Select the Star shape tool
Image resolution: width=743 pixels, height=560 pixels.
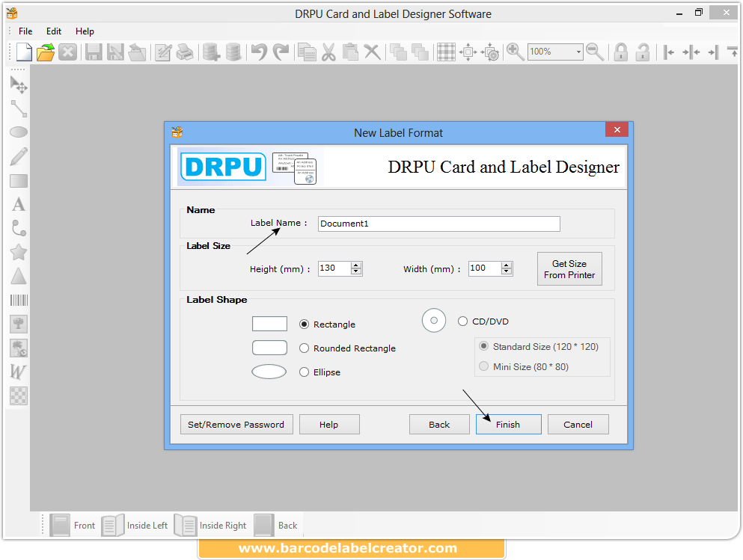tap(19, 253)
